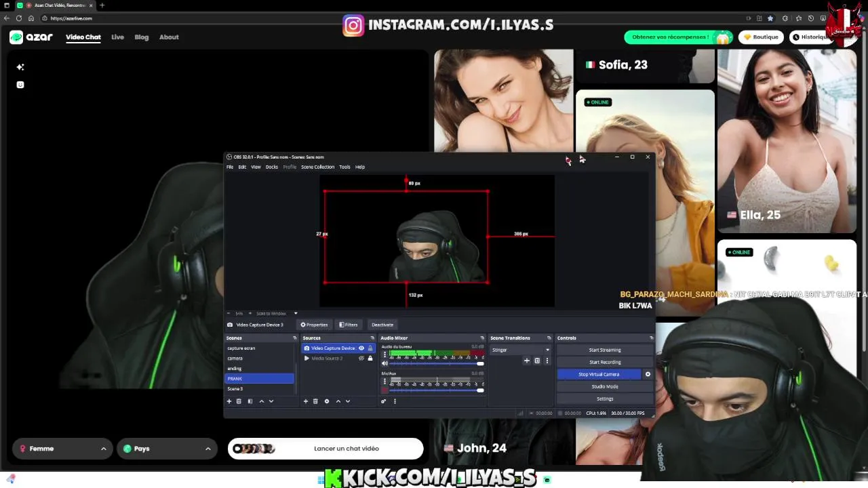Viewport: 868px width, 488px height.
Task: Open Stinger transition dropdown
Action: [520, 350]
